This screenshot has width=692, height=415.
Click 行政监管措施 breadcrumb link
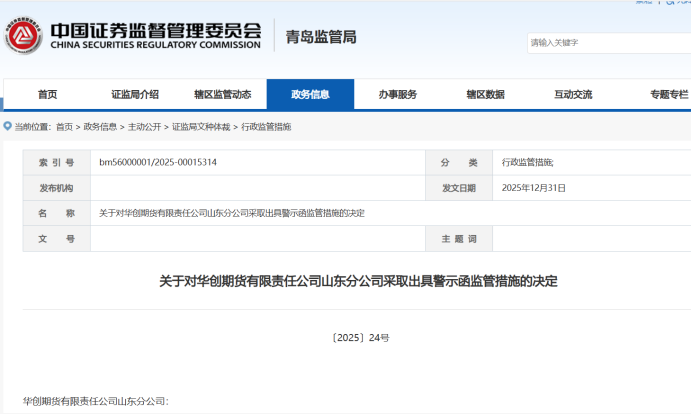click(265, 127)
